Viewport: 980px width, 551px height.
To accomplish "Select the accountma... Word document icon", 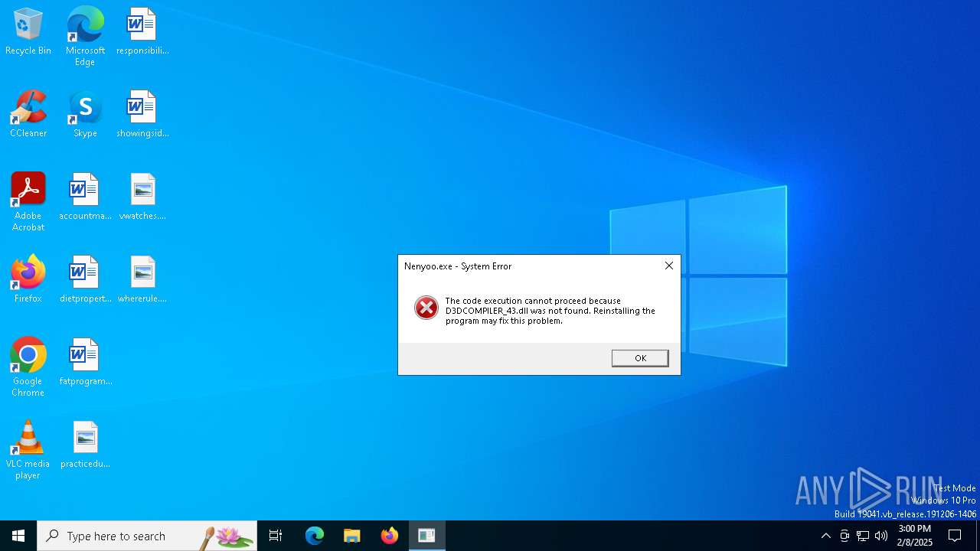I will click(85, 197).
